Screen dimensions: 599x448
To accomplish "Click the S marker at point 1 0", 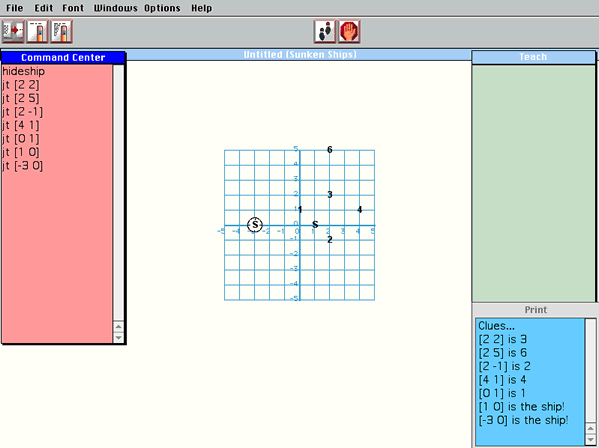I will tap(315, 224).
